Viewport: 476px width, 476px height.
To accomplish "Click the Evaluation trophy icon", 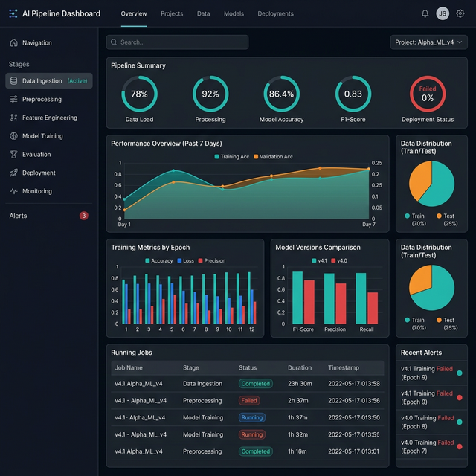I will point(14,155).
